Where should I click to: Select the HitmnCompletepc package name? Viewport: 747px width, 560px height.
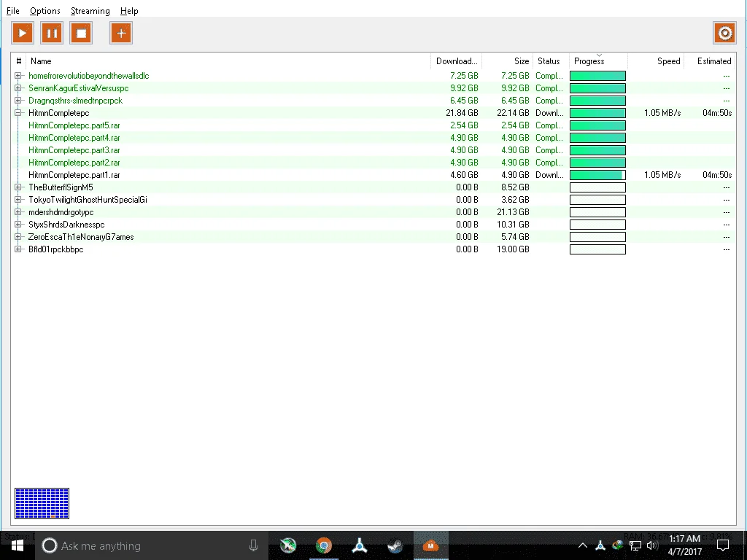click(58, 113)
